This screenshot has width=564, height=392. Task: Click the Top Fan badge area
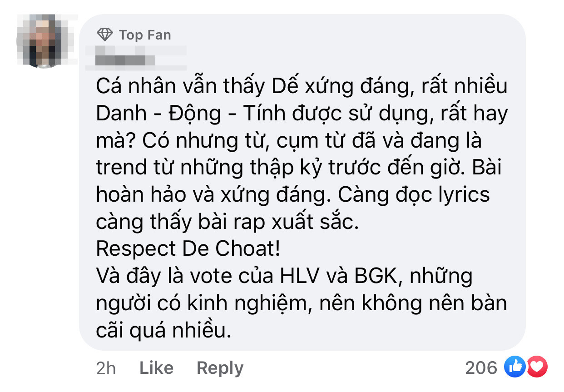(x=132, y=34)
